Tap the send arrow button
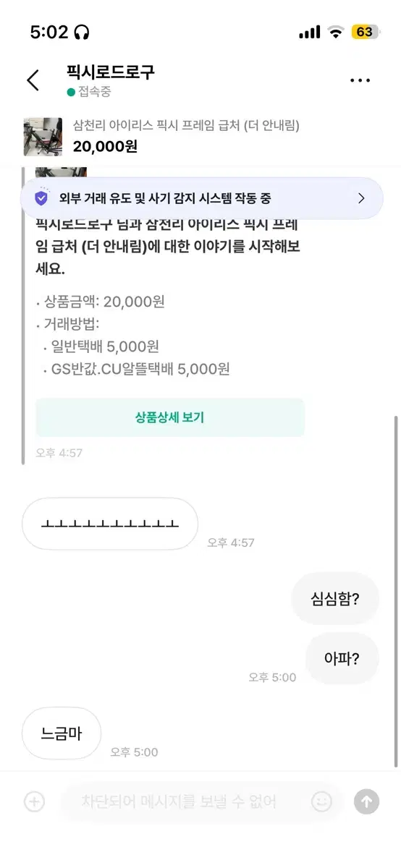Screen dimensions: 401x868 coord(366,801)
